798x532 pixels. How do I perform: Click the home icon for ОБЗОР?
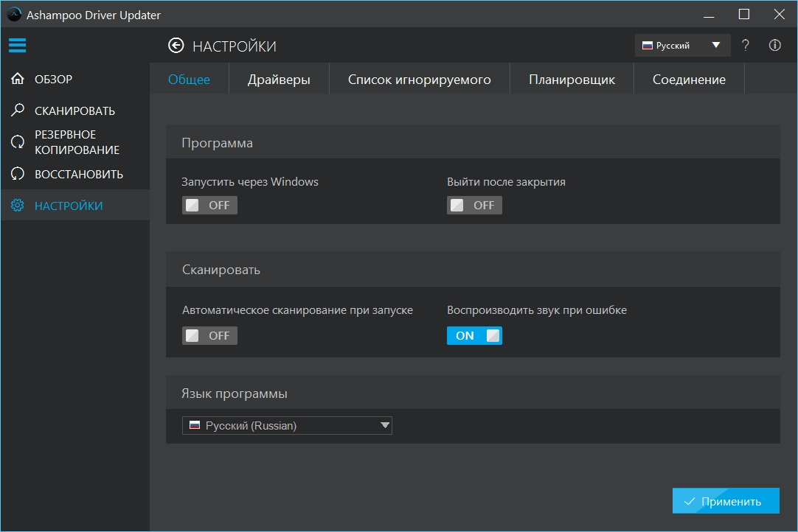pos(18,79)
